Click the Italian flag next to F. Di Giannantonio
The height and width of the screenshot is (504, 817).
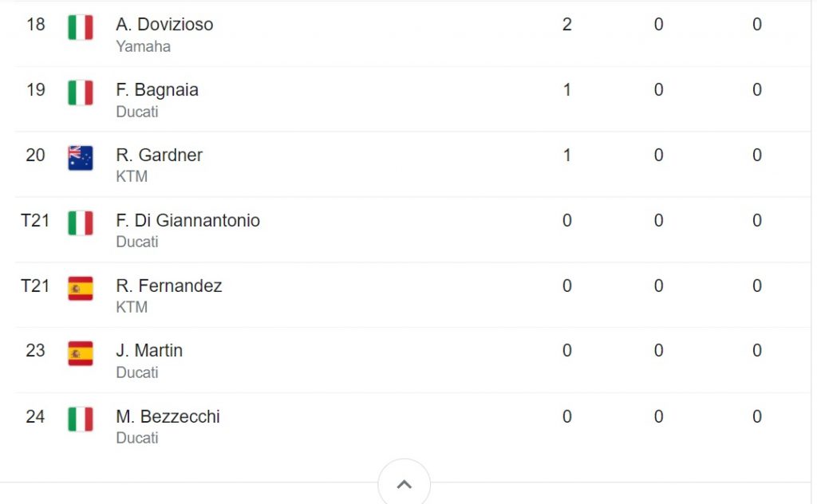[80, 223]
